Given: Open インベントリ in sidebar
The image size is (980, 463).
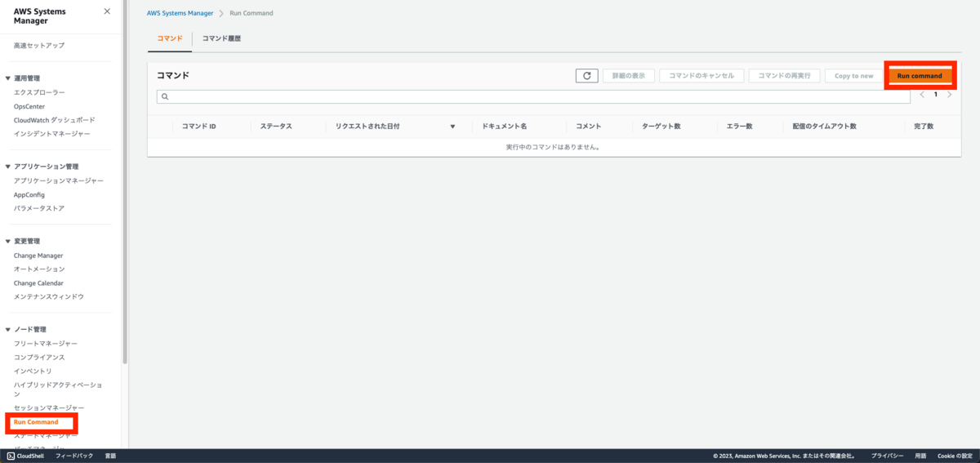Looking at the screenshot, I should (33, 372).
